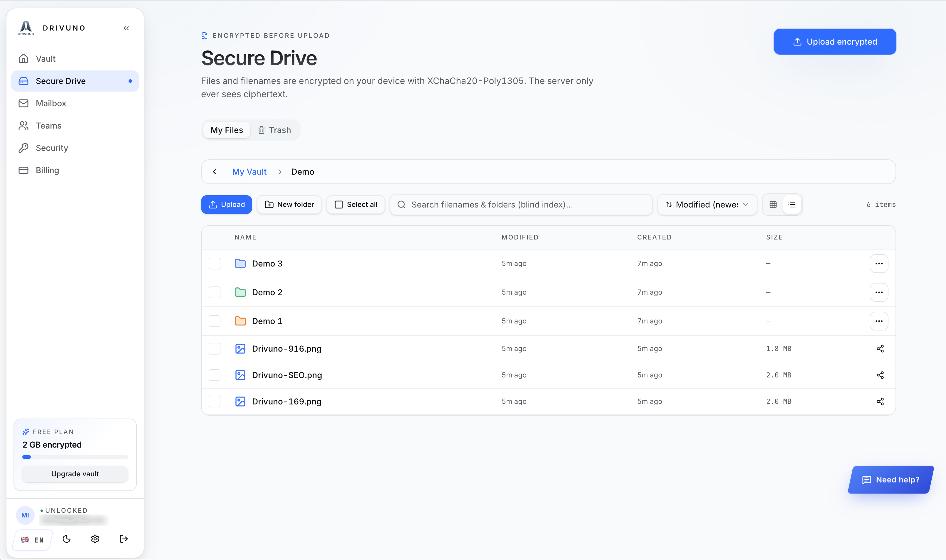Click the Upload encrypted button

835,42
